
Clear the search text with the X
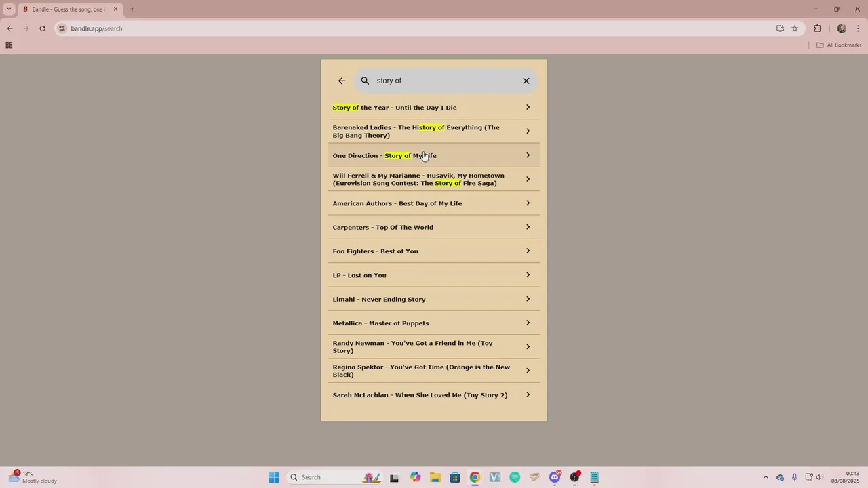coord(526,81)
